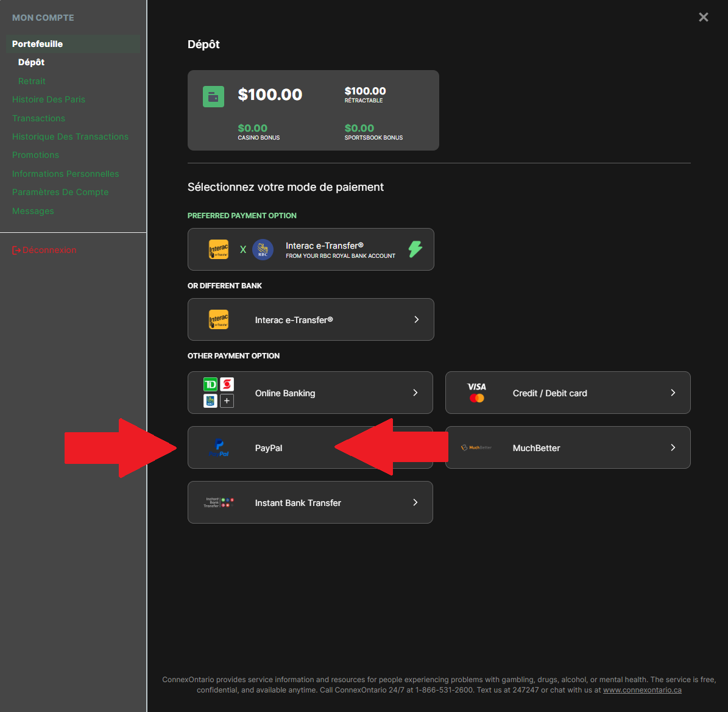
Task: Click the Mon Compte heading
Action: pos(43,18)
